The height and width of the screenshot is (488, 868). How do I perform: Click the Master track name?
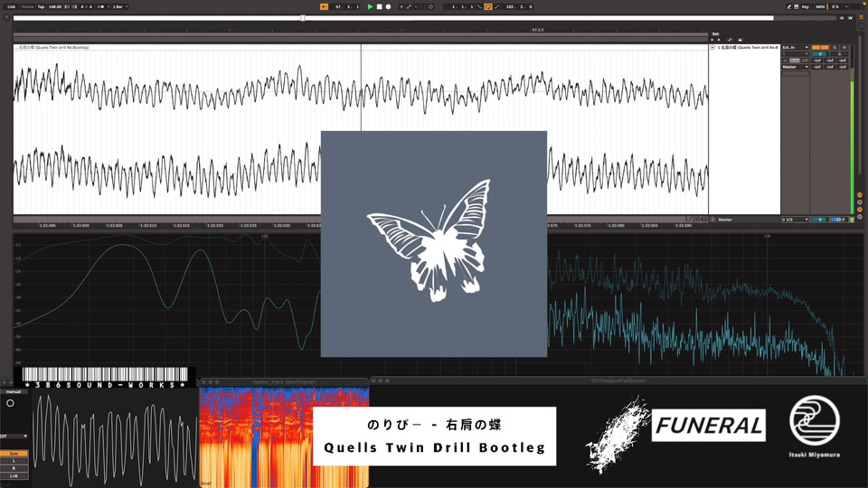(x=725, y=220)
